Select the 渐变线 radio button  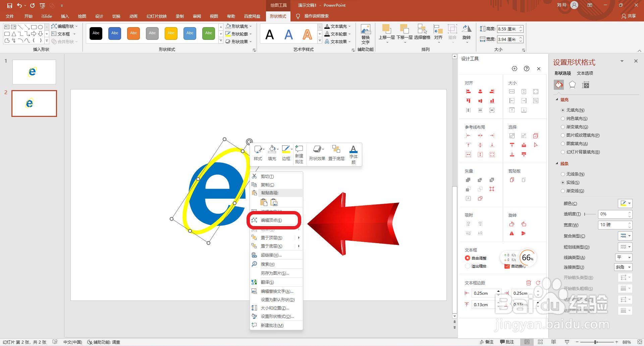pos(563,191)
